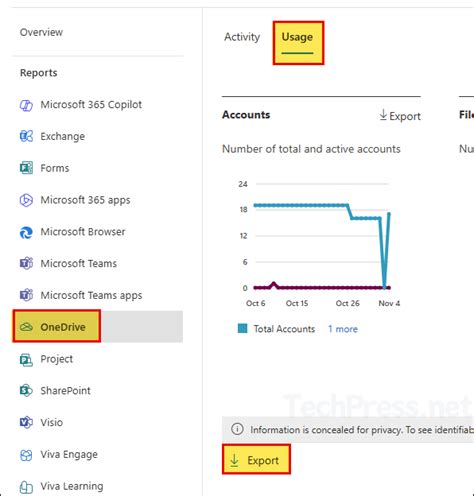This screenshot has width=474, height=496.
Task: Click the SharePoint report icon
Action: tap(26, 391)
